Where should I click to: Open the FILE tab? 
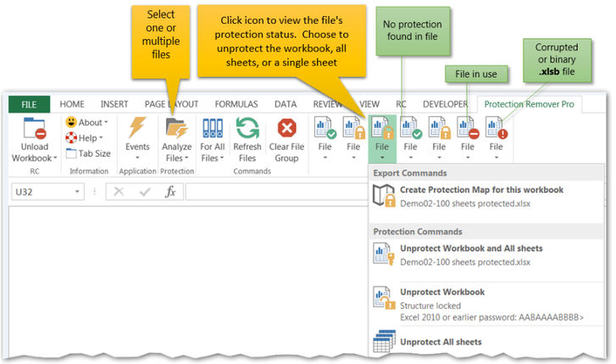[29, 104]
